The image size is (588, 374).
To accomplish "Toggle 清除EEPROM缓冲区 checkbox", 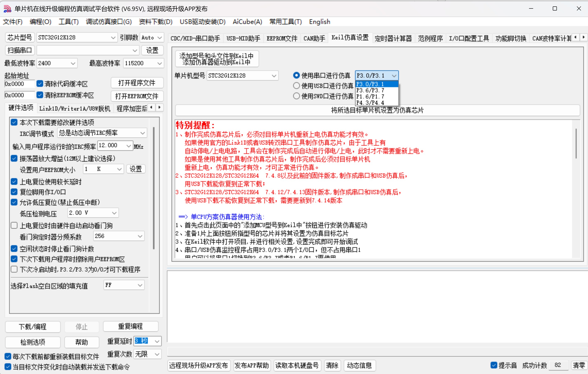I will pyautogui.click(x=40, y=95).
